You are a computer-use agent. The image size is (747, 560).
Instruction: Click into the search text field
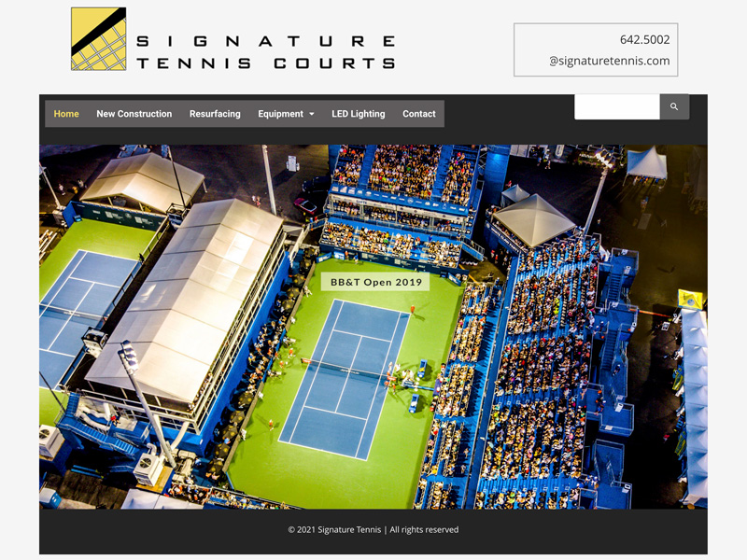(x=617, y=106)
